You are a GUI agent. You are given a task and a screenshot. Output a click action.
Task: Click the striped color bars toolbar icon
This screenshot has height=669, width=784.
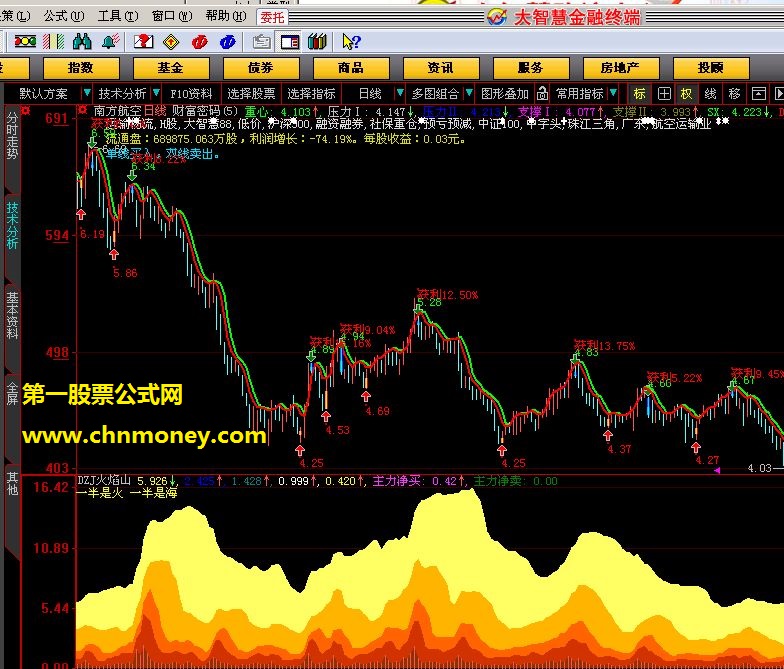pyautogui.click(x=54, y=42)
